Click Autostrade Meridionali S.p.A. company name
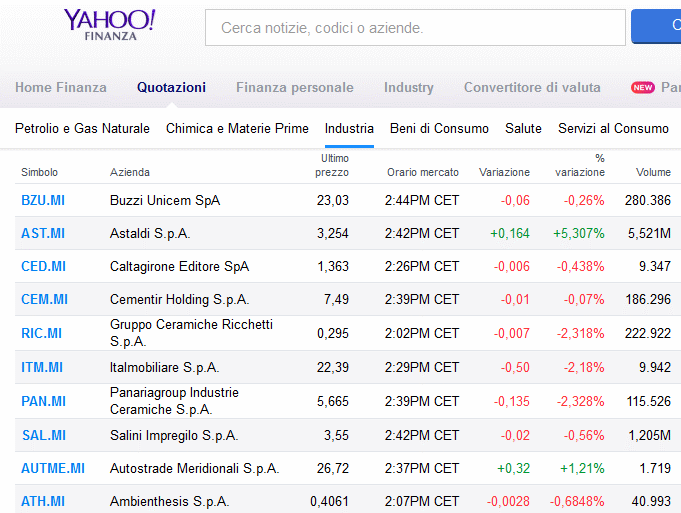This screenshot has height=513, width=681. (195, 468)
